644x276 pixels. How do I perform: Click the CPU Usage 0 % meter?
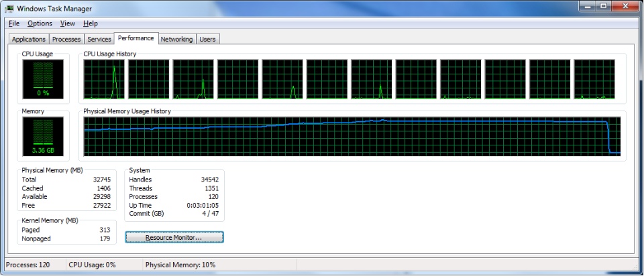(x=43, y=79)
